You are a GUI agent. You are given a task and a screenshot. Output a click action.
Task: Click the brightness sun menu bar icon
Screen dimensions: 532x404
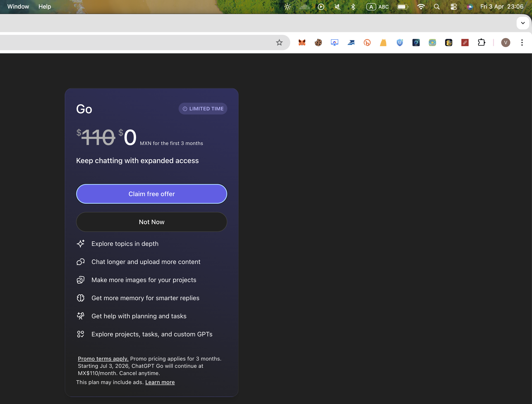(x=288, y=7)
